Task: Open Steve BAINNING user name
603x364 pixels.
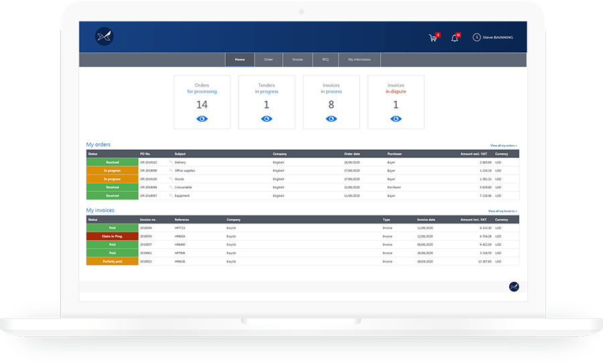Action: click(498, 37)
